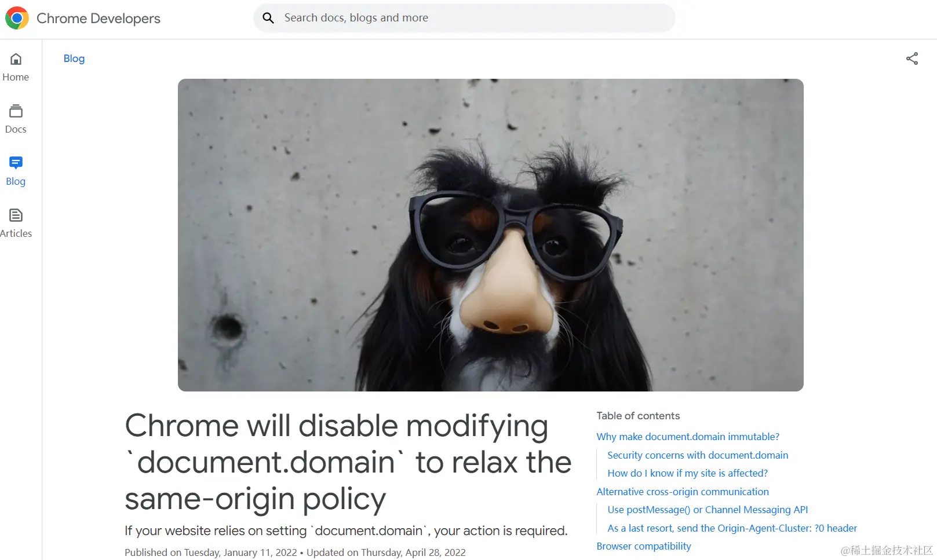Follow the Blog breadcrumb link
This screenshot has height=560, width=937.
click(x=74, y=58)
